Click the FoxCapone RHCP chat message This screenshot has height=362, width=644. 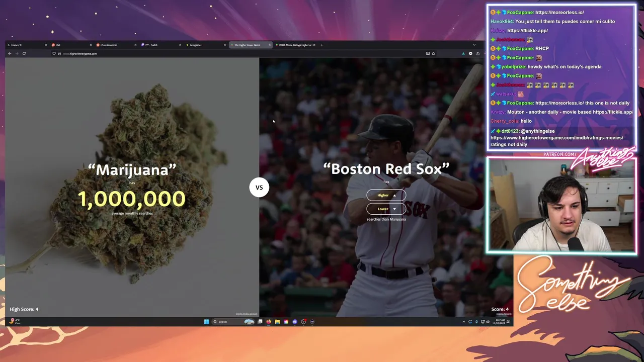pyautogui.click(x=520, y=48)
